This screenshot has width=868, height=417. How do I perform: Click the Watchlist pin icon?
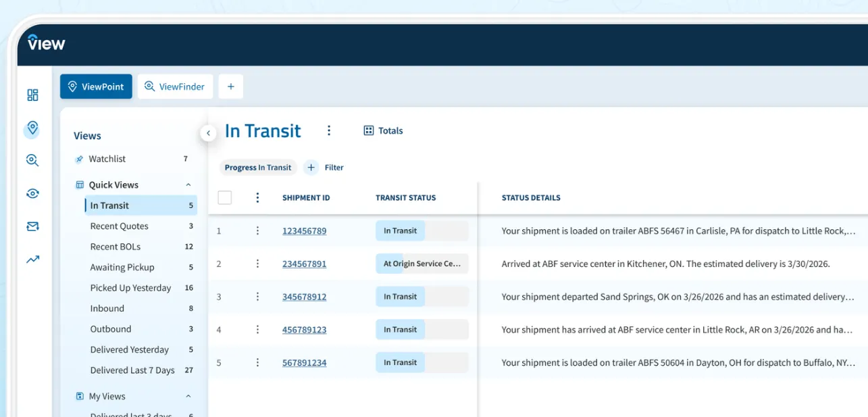point(79,160)
